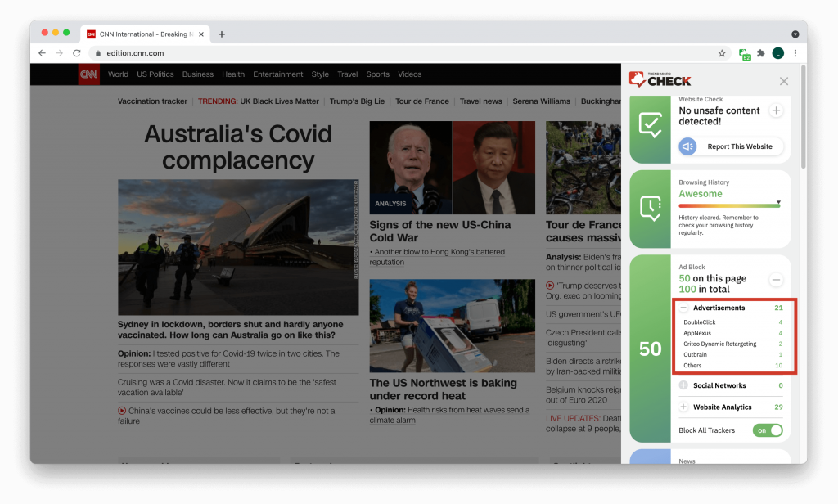Click the Trend Micro Check extension icon
838x504 pixels.
pyautogui.click(x=744, y=53)
